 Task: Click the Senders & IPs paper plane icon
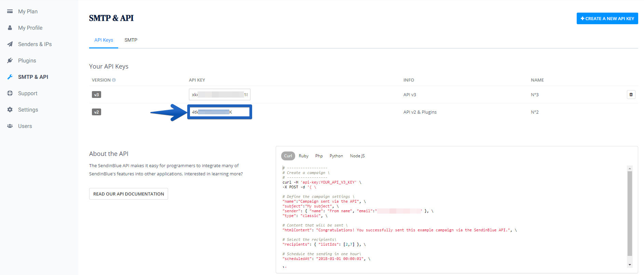coord(10,44)
